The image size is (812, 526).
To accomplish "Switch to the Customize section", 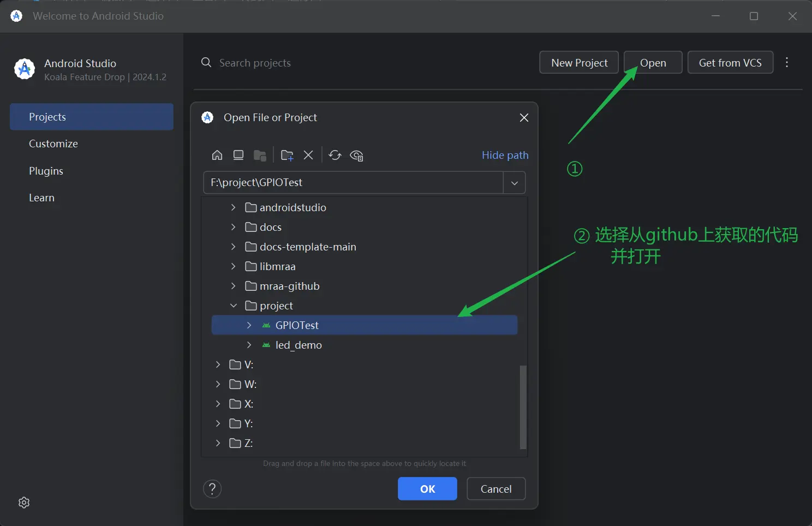I will click(92, 144).
